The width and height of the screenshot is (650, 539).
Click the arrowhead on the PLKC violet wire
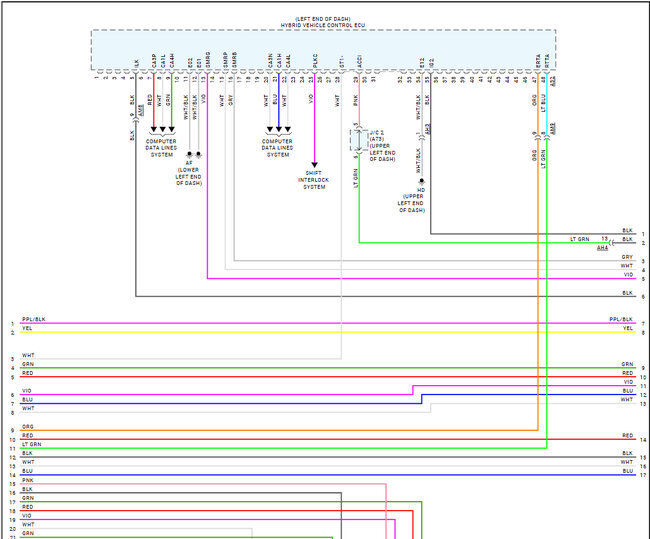315,165
